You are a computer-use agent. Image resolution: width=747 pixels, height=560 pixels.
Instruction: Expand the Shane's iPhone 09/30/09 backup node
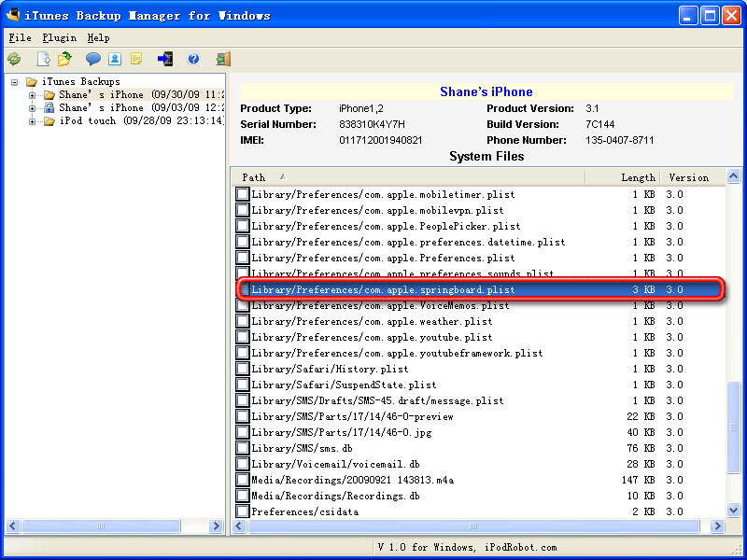[x=32, y=95]
